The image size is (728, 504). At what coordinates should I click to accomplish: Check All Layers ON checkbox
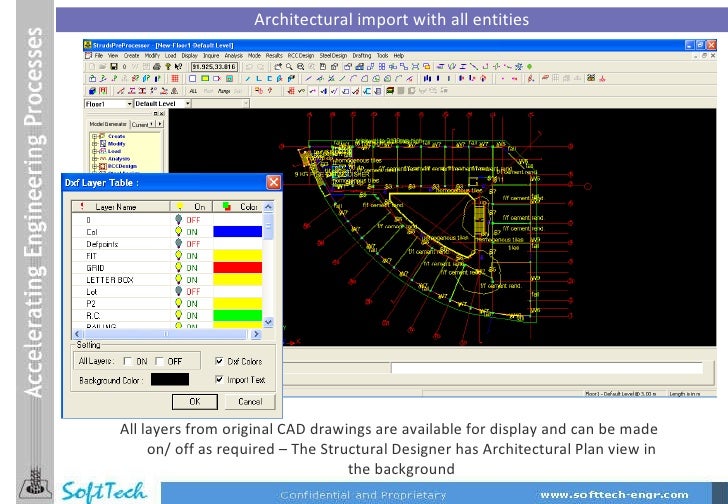[129, 361]
